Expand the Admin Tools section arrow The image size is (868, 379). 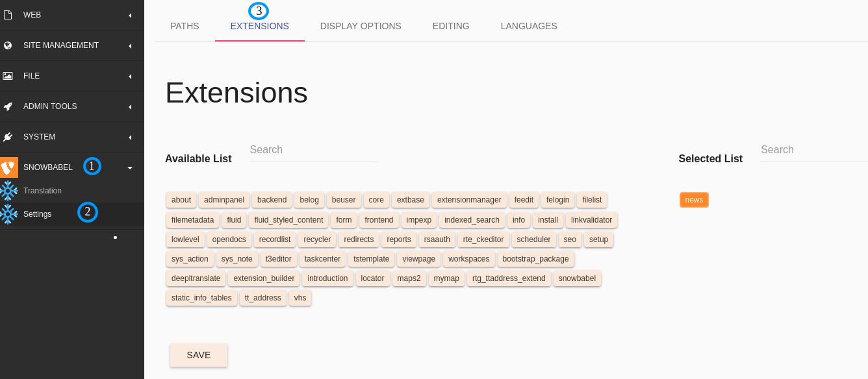click(130, 106)
